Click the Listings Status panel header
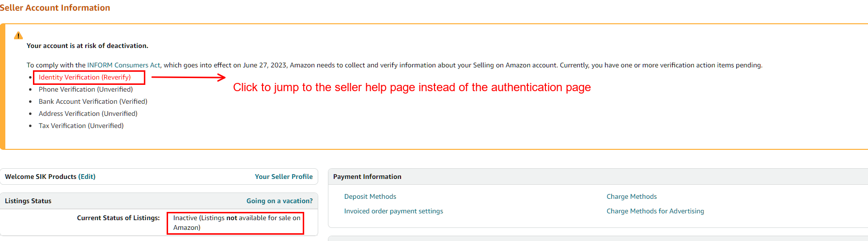 (159, 201)
